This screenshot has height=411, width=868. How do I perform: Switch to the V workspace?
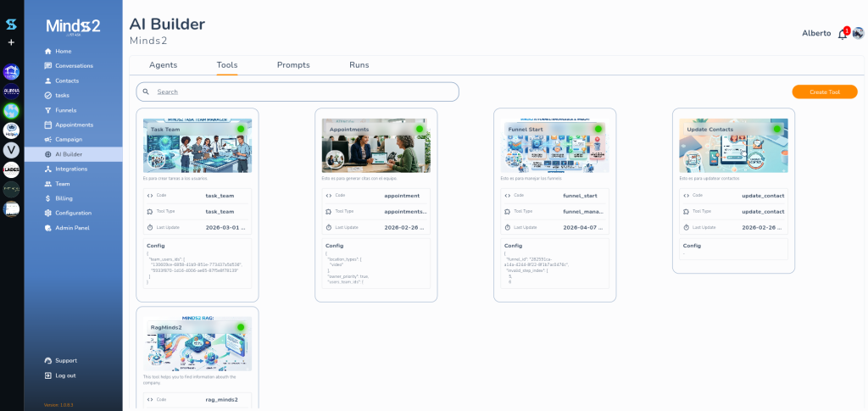[11, 151]
